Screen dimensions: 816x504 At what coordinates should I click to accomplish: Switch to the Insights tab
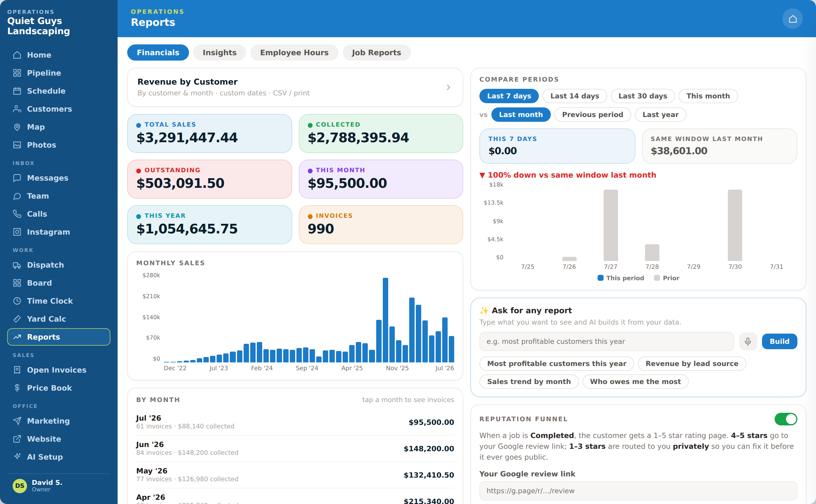click(x=219, y=53)
